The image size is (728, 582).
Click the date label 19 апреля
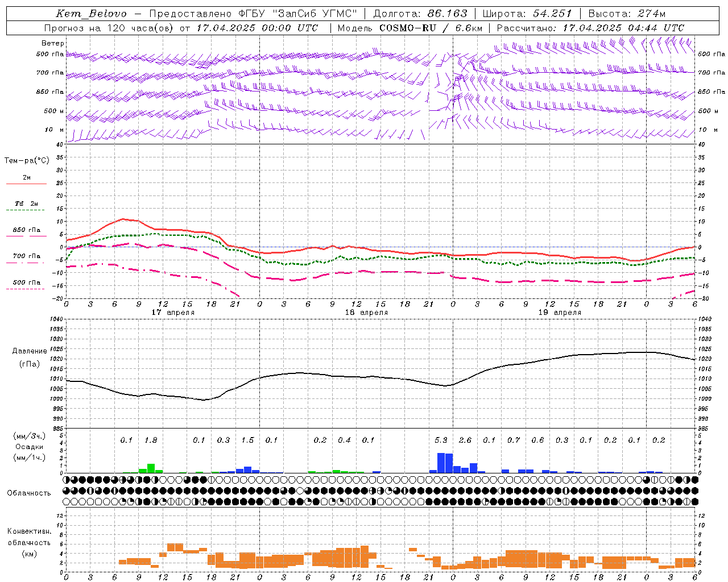coord(560,313)
